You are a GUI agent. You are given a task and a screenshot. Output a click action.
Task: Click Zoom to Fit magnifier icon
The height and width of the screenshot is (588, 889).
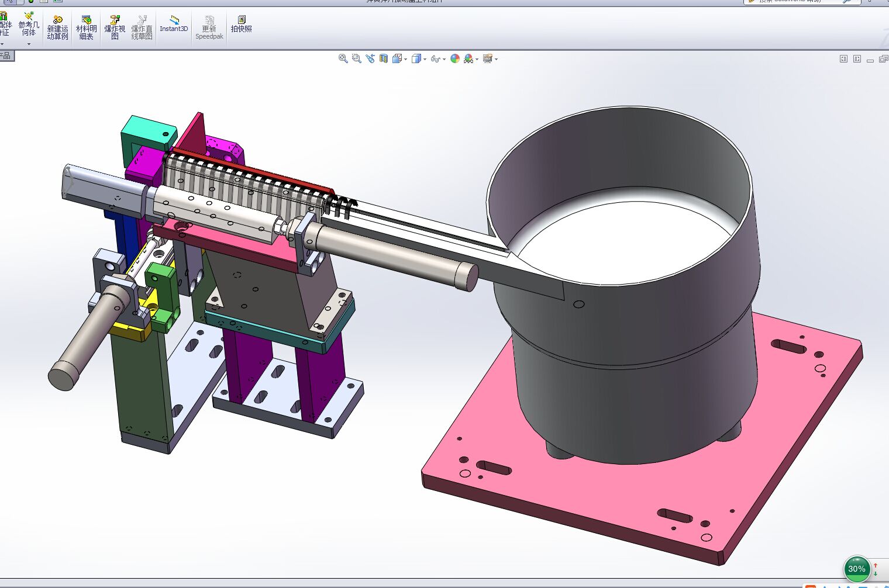tap(343, 58)
